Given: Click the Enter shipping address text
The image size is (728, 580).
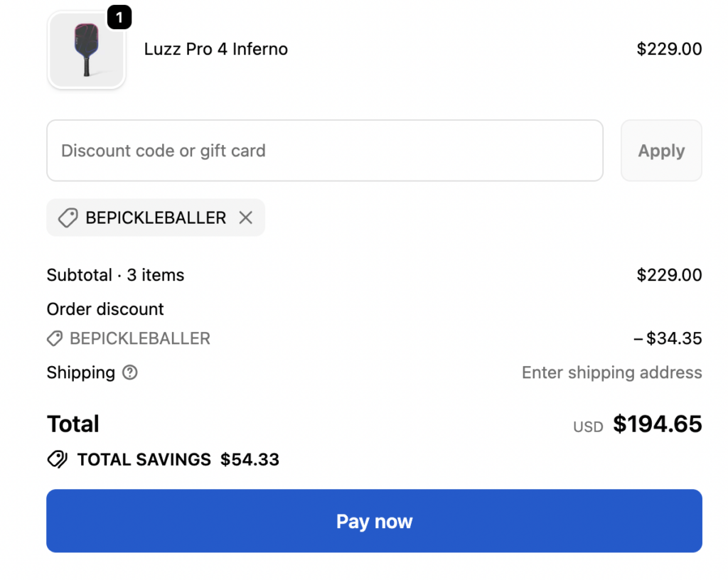Looking at the screenshot, I should (x=611, y=372).
